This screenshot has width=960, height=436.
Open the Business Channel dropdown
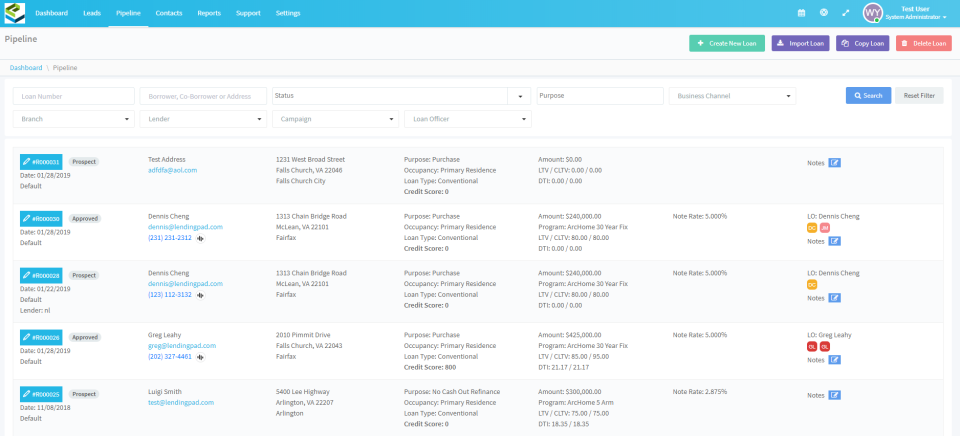click(x=732, y=96)
